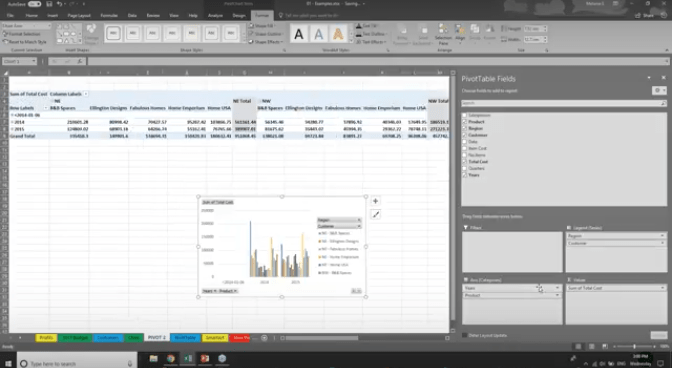Select the PIVOT 2 sheet tab
Screen dimensions: 680x368
(x=157, y=338)
